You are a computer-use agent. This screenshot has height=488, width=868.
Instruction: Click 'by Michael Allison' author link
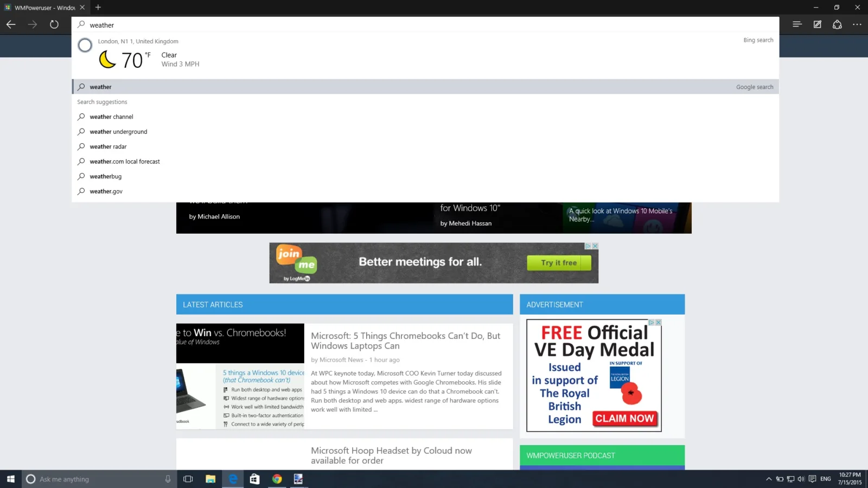(x=214, y=216)
